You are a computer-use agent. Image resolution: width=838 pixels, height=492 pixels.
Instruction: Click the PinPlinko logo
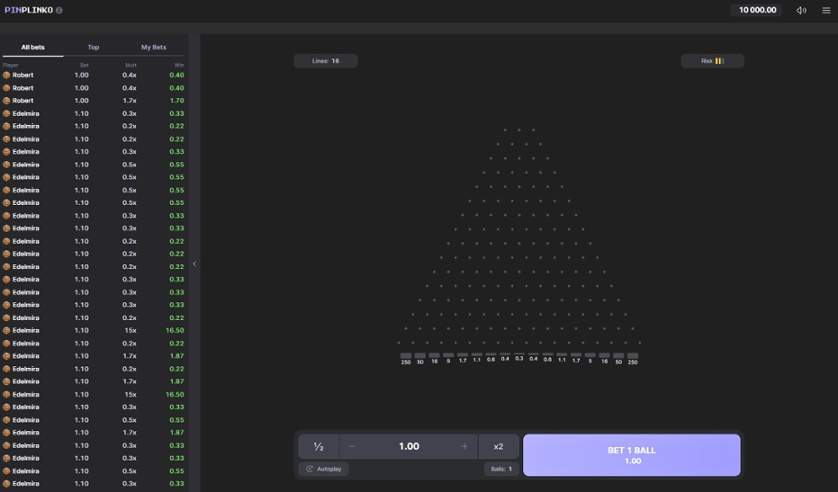28,10
